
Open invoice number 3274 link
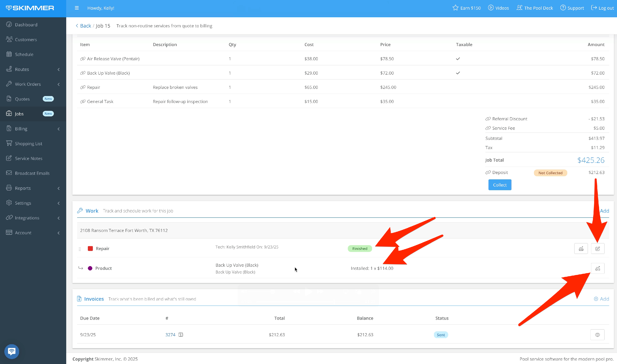(x=170, y=335)
